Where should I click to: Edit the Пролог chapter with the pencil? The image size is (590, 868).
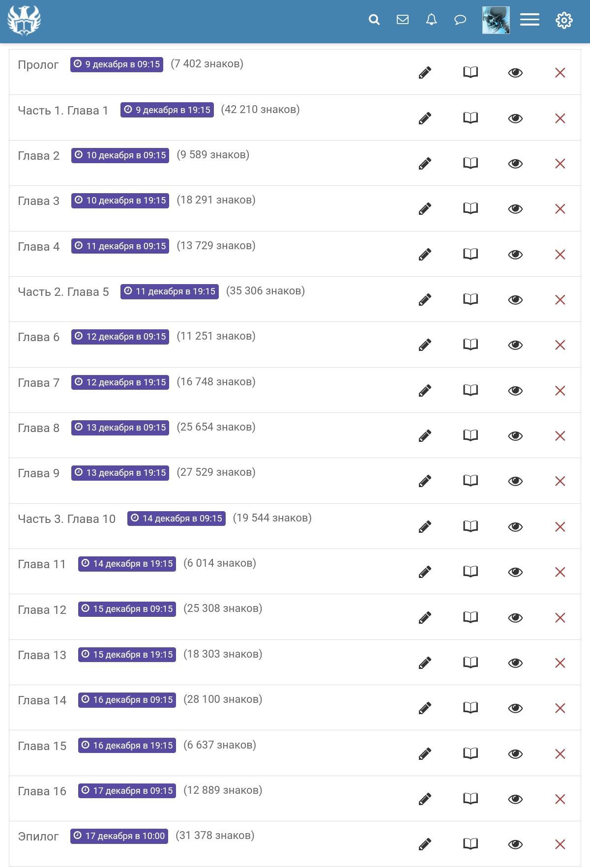425,73
